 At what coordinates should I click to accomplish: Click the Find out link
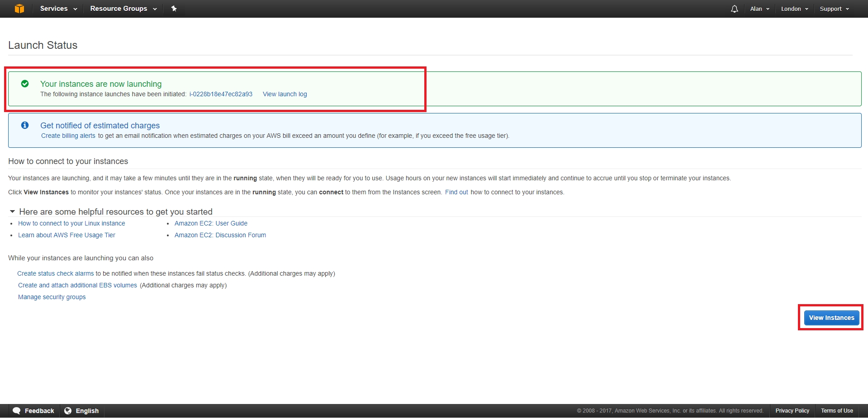point(456,192)
